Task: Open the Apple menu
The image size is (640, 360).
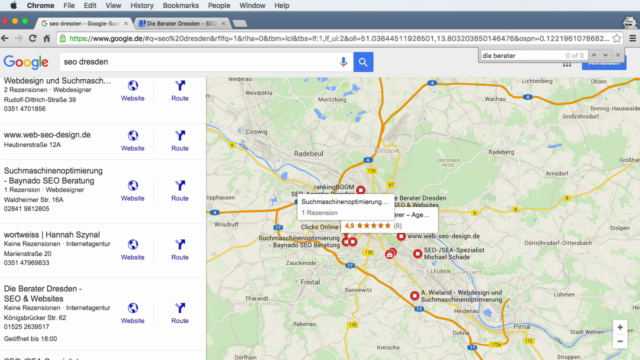Action: tap(13, 5)
